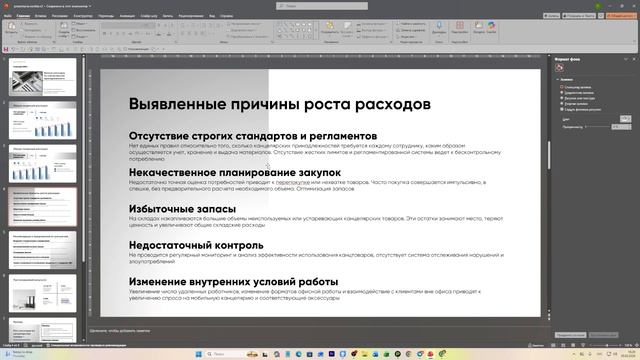The image size is (640, 360).
Task: Adjust the Transparency slider in Format Background
Action: click(x=597, y=127)
